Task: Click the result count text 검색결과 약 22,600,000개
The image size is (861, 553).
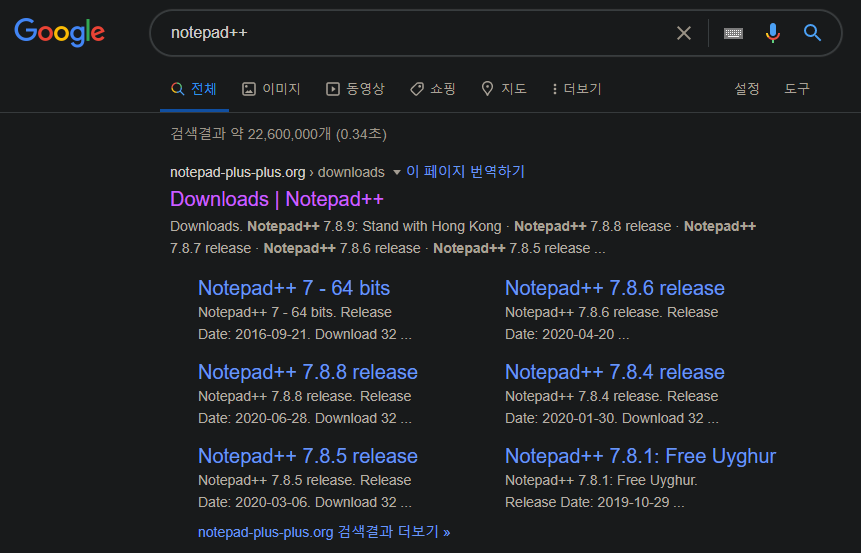Action: (251, 134)
